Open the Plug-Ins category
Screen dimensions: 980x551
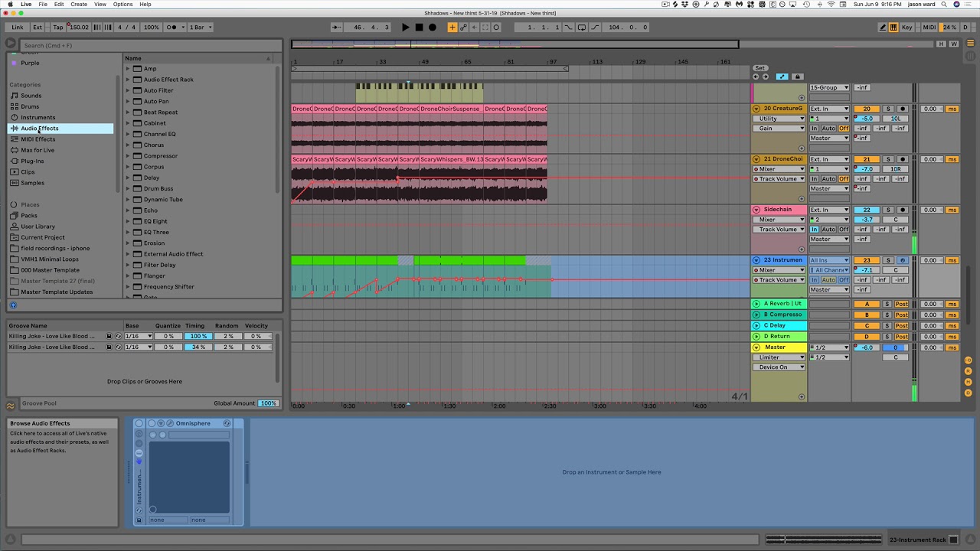[x=32, y=161]
